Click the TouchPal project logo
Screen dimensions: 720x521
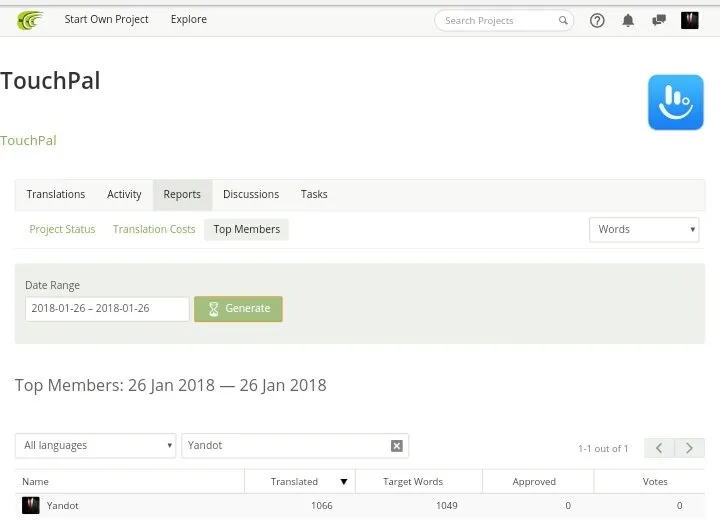675,102
